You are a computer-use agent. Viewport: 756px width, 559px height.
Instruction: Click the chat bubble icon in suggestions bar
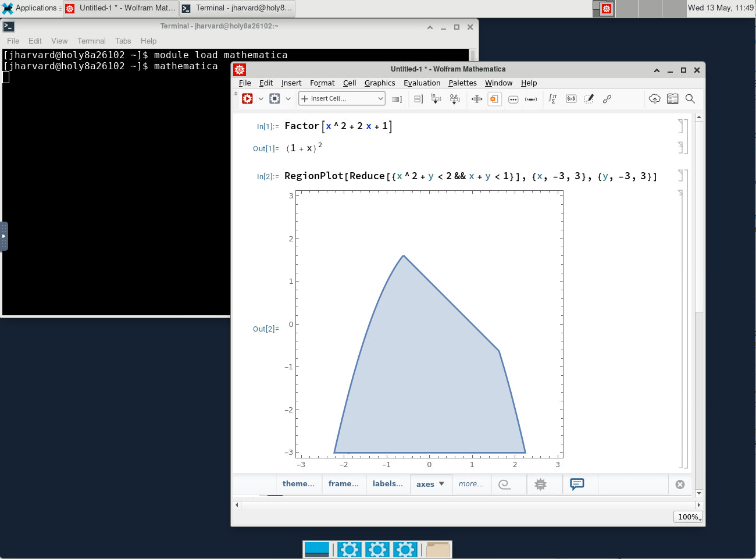[x=577, y=484]
